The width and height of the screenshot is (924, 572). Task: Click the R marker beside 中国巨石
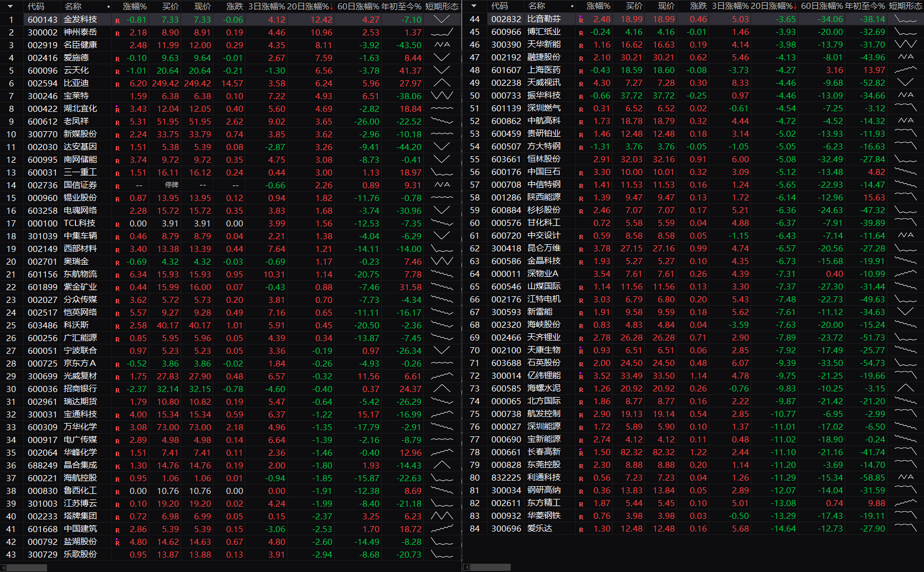click(x=581, y=173)
